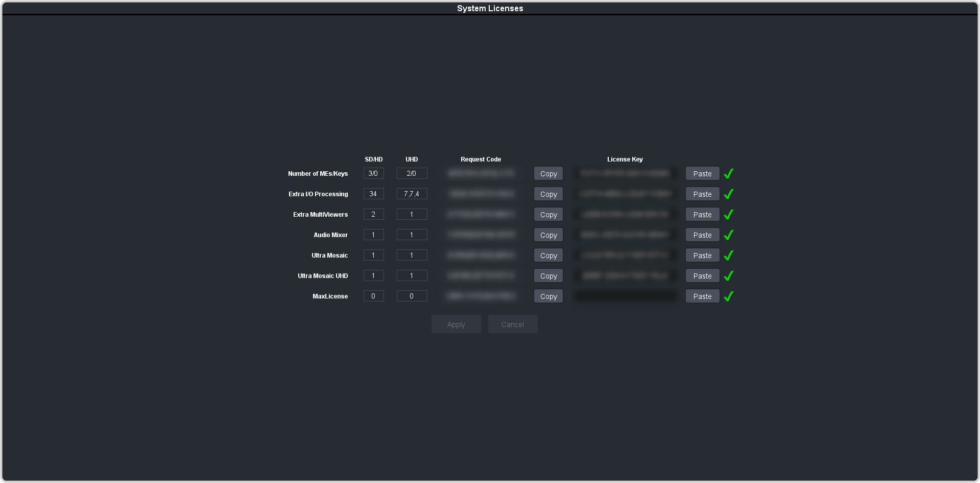Paste the Extra I/O Processing license key
Viewport: 980px width, 483px height.
pyautogui.click(x=702, y=194)
